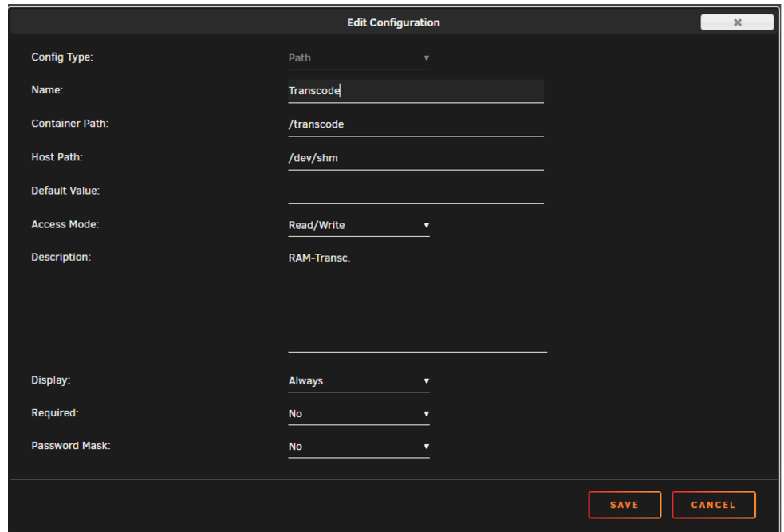Click the Default Value label

tap(65, 191)
